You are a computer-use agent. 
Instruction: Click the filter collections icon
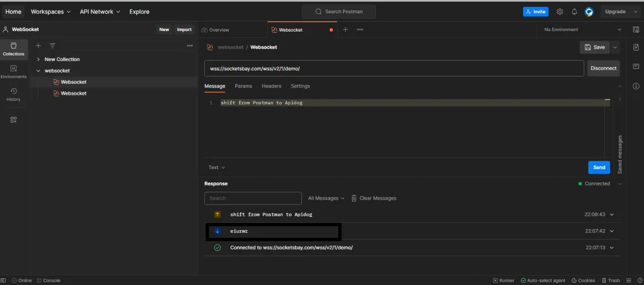[53, 45]
